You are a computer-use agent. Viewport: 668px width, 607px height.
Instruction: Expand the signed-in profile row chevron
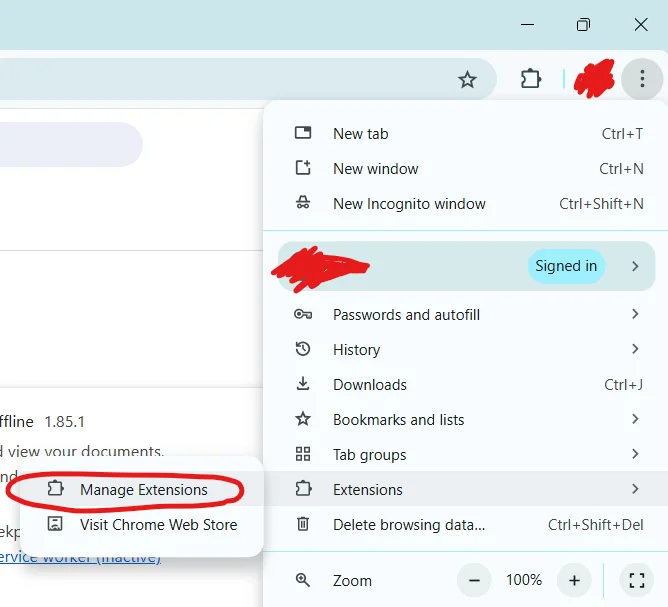[x=635, y=266]
